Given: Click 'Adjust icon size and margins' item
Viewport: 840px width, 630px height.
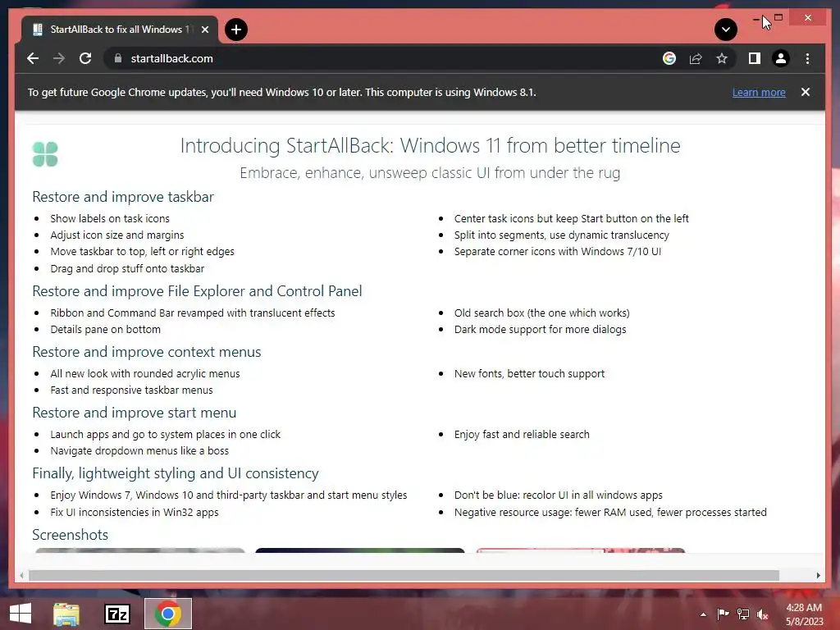Looking at the screenshot, I should (116, 235).
